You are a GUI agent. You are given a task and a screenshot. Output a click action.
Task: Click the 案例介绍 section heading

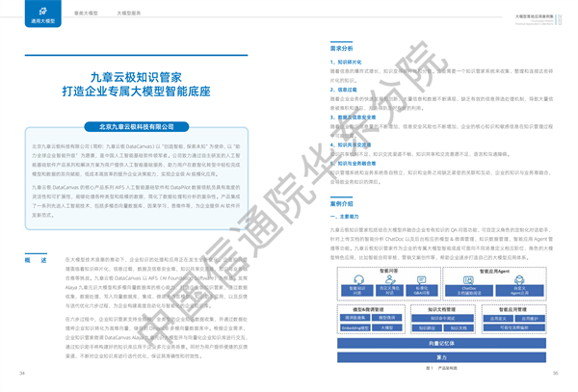click(341, 204)
